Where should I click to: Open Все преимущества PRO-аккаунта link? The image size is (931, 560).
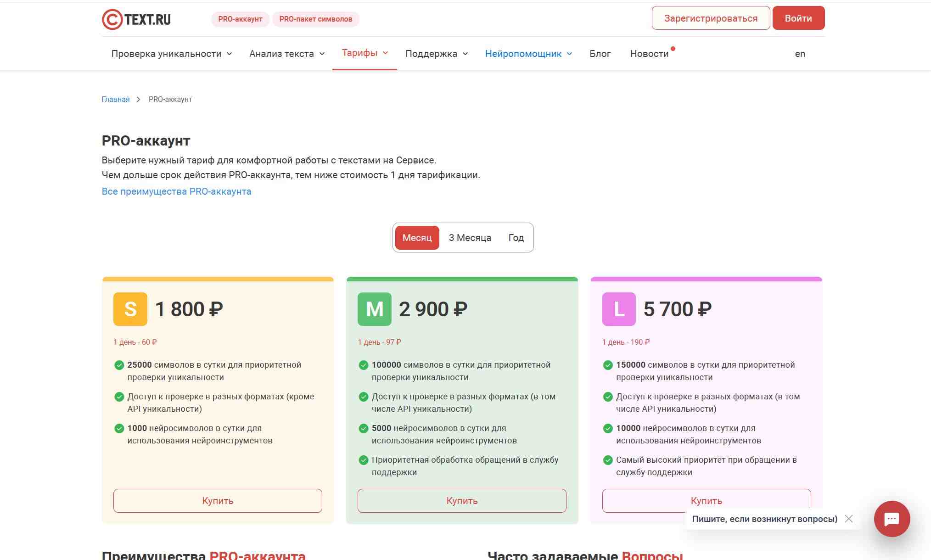pyautogui.click(x=176, y=191)
